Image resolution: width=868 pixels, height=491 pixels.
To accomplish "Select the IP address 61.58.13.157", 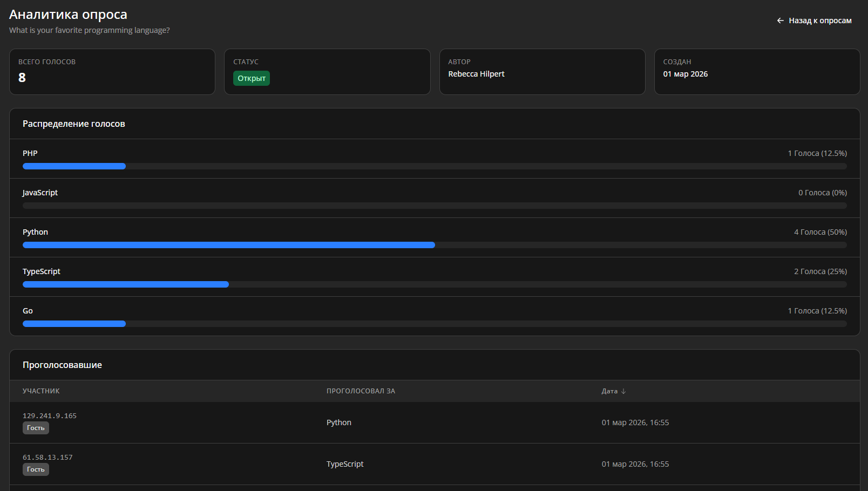I will 48,458.
